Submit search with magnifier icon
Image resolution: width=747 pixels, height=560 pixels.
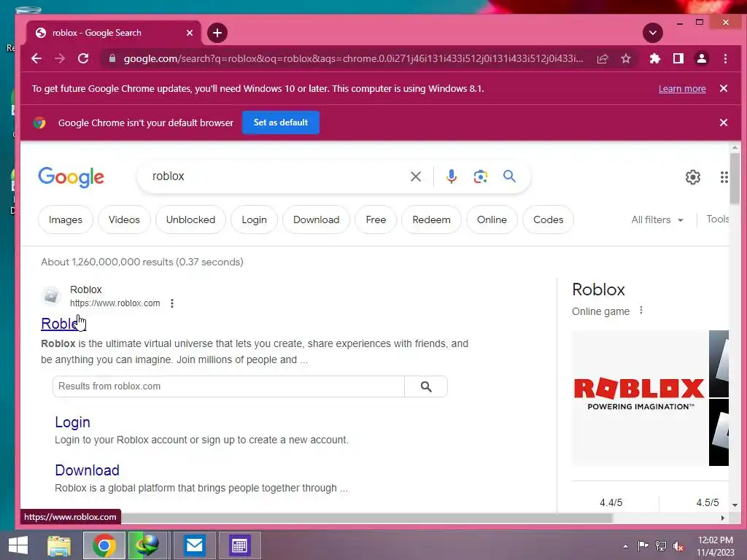pyautogui.click(x=509, y=176)
